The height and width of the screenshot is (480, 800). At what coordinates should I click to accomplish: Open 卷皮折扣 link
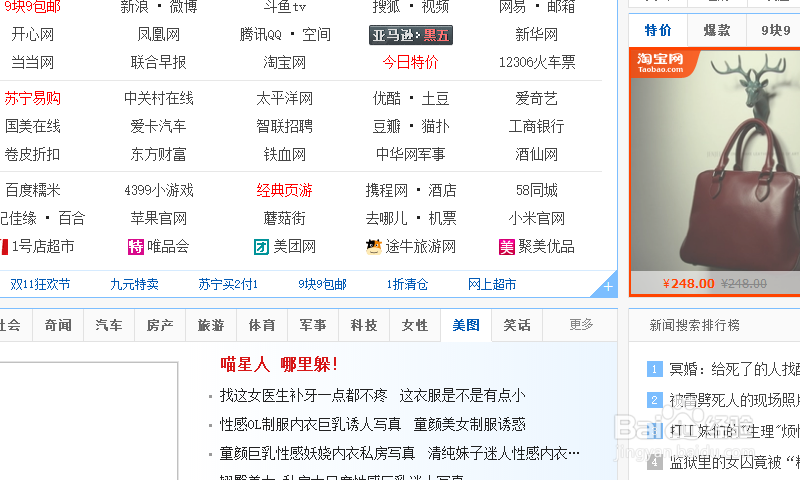point(33,154)
